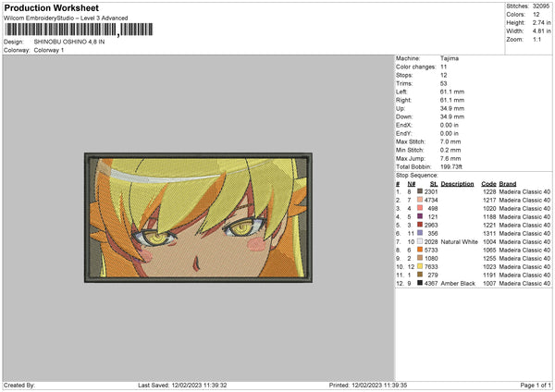This screenshot has width=555, height=392.
Task: Click design name "SHINOBU OSHINO 4,8 IN"
Action: pos(69,42)
